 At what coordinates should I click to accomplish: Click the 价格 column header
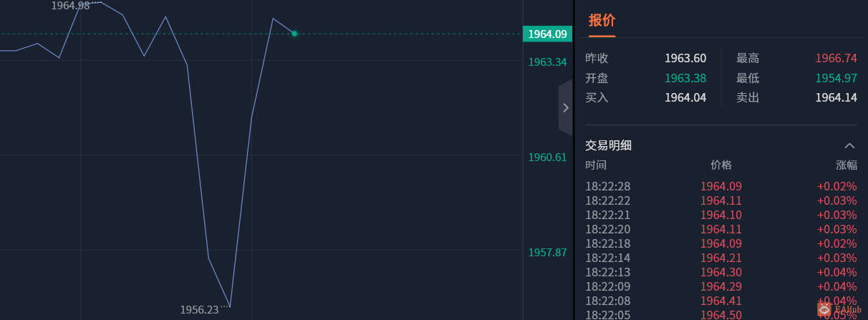coord(721,165)
